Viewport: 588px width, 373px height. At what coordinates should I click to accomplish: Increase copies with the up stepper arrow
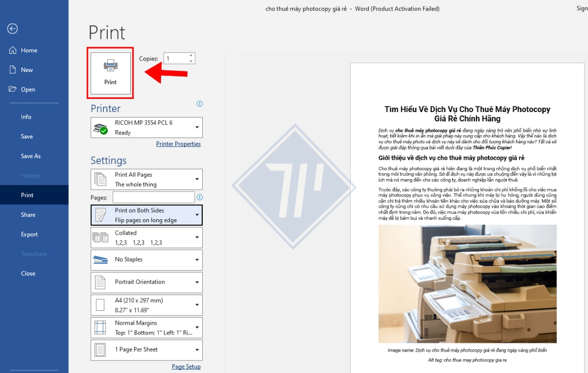coord(191,56)
